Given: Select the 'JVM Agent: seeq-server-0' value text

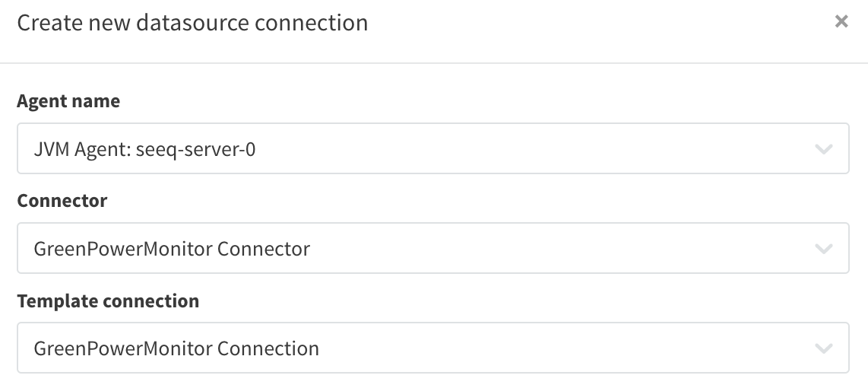Looking at the screenshot, I should click(x=144, y=149).
